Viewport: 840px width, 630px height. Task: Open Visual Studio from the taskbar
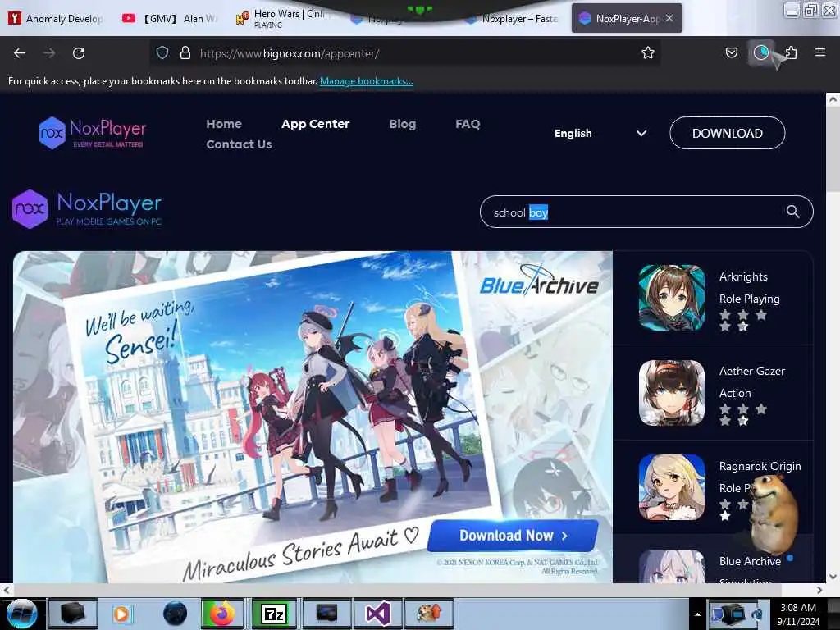(x=377, y=614)
